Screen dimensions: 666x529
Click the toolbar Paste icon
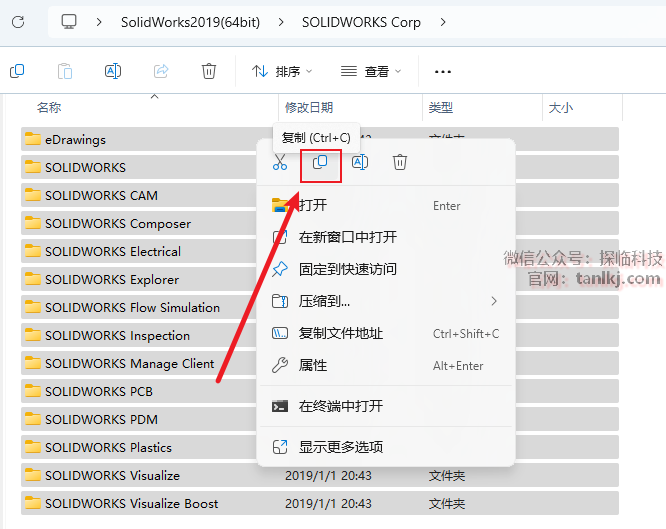click(x=65, y=71)
